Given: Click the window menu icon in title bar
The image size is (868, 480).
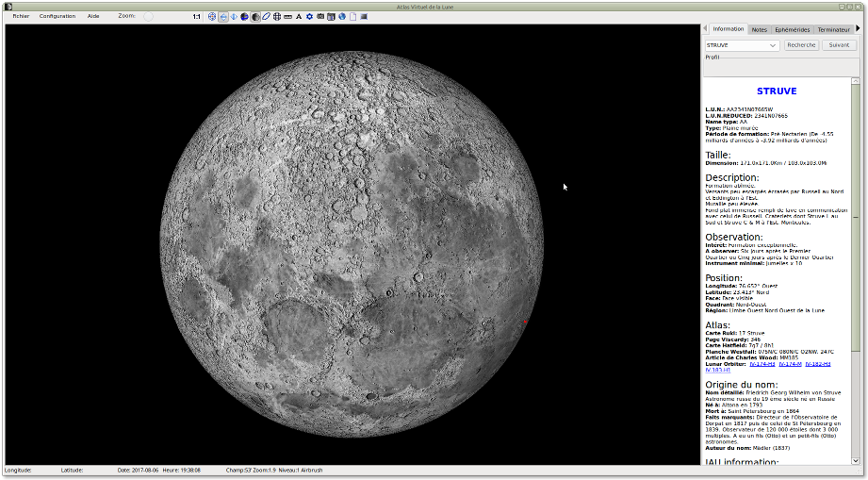Looking at the screenshot, I should click(8, 7).
